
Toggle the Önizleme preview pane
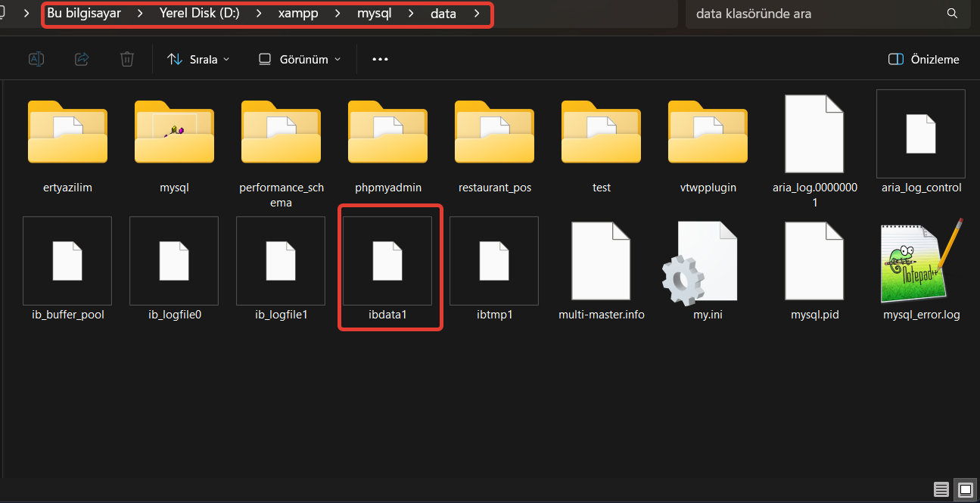coord(923,59)
